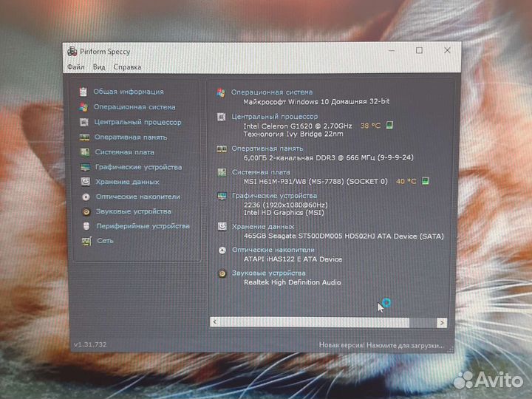Click the Графические устройства sidebar icon
Screen dimensions: 532x399
pos(85,167)
